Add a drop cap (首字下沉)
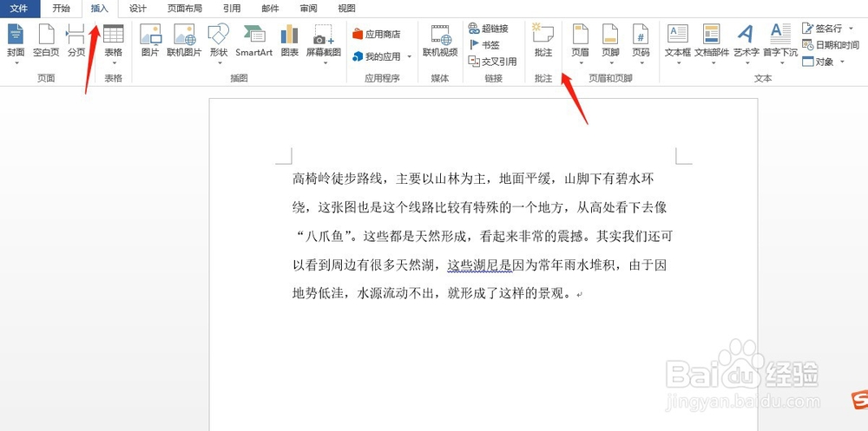 pos(780,41)
